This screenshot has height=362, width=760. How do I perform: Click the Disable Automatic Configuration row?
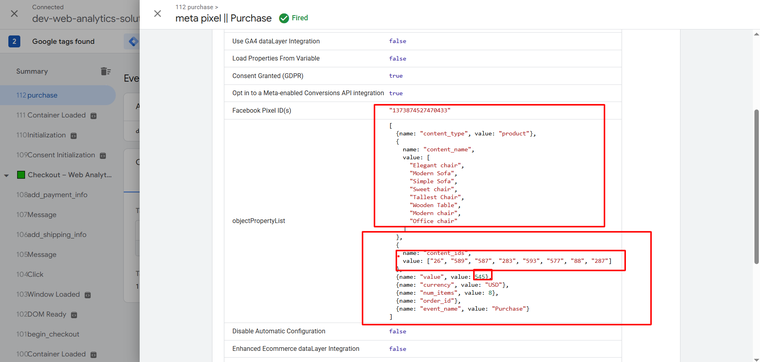(x=423, y=331)
